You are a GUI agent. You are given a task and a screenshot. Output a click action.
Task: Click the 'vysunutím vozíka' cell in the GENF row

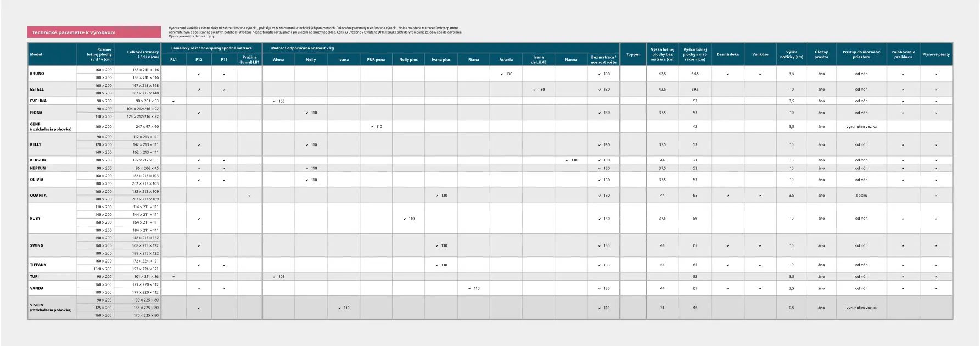pos(861,127)
